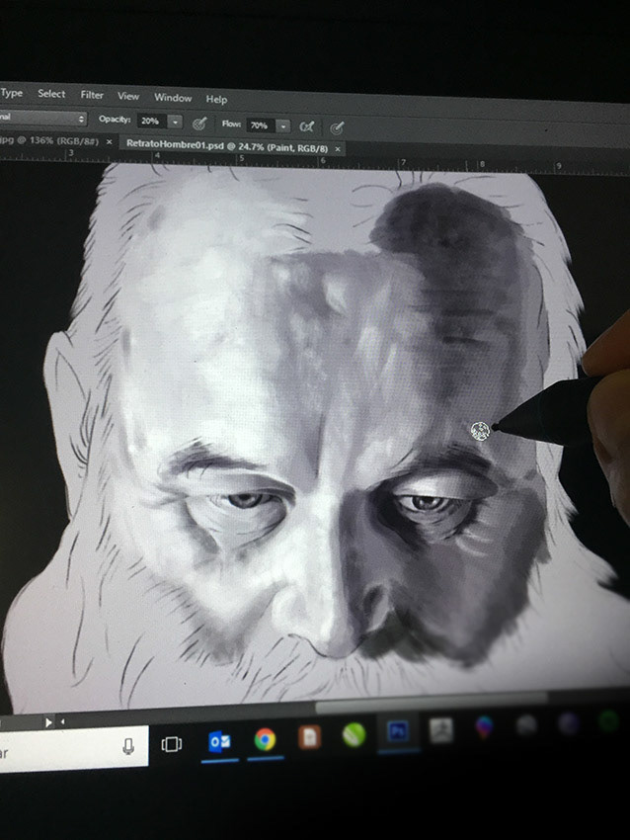
Task: Open the green round app on taskbar
Action: 354,734
